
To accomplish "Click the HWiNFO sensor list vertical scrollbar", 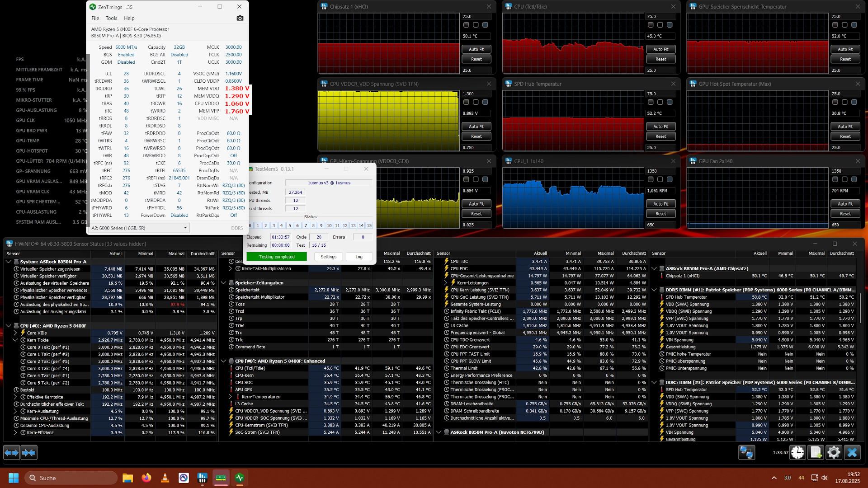I will point(860,307).
